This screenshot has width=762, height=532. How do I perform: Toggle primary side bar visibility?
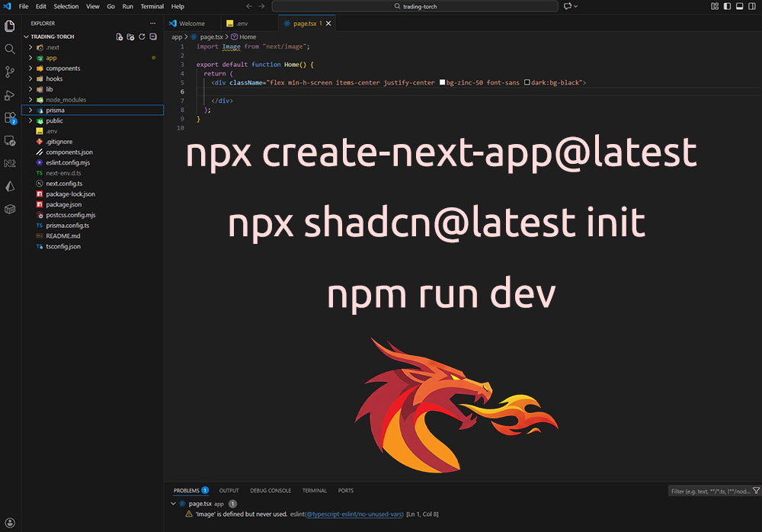pyautogui.click(x=727, y=6)
